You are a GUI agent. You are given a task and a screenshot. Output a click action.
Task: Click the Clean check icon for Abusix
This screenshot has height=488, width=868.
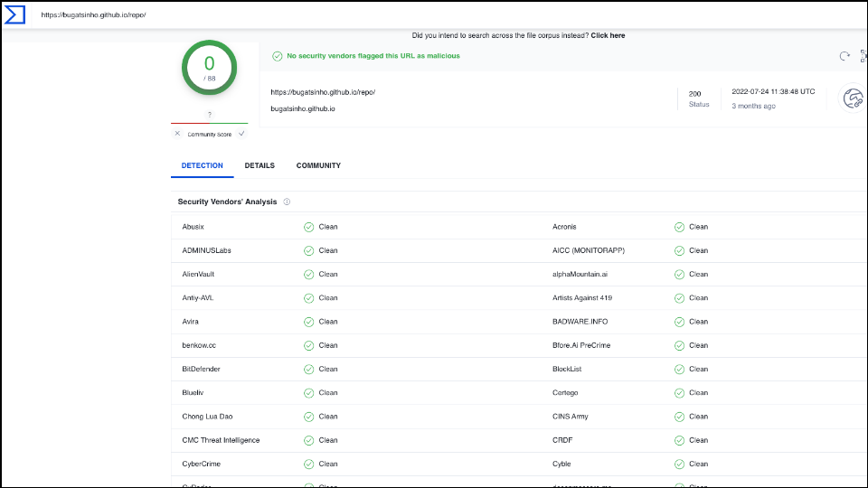[x=309, y=227]
